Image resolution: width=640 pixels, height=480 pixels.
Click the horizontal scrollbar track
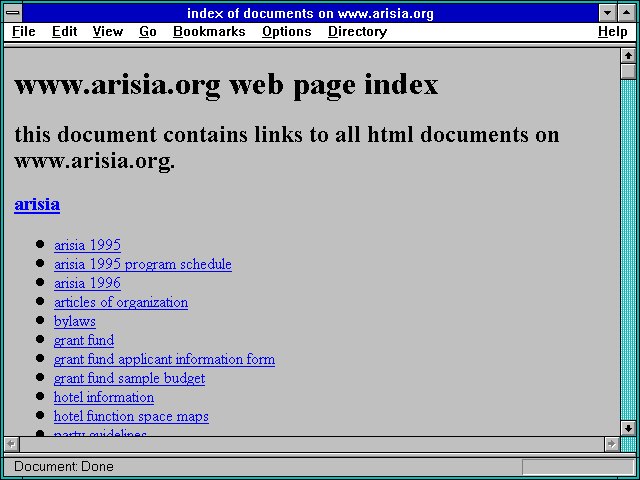(311, 444)
